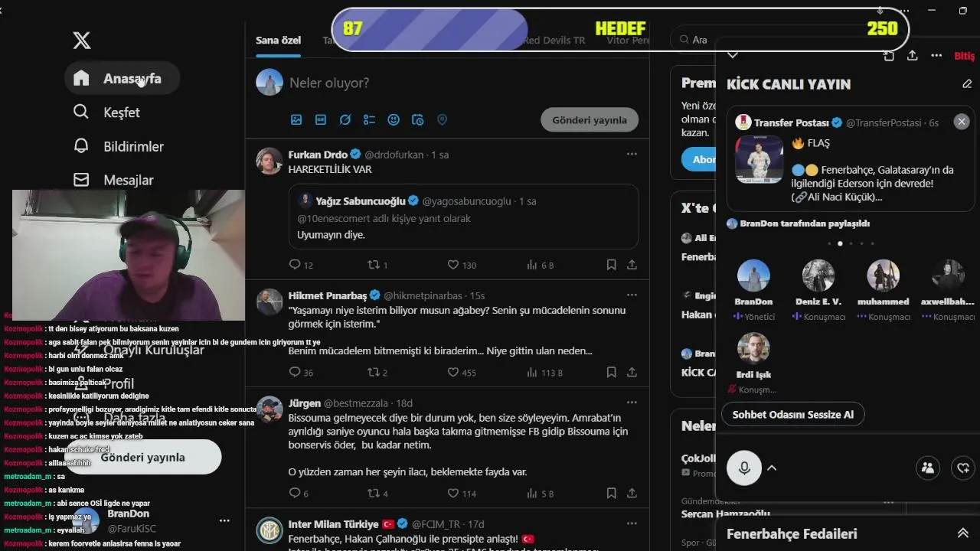Image resolution: width=980 pixels, height=551 pixels.
Task: Collapse the Kick Canlı Yayın space panel
Action: 733,55
